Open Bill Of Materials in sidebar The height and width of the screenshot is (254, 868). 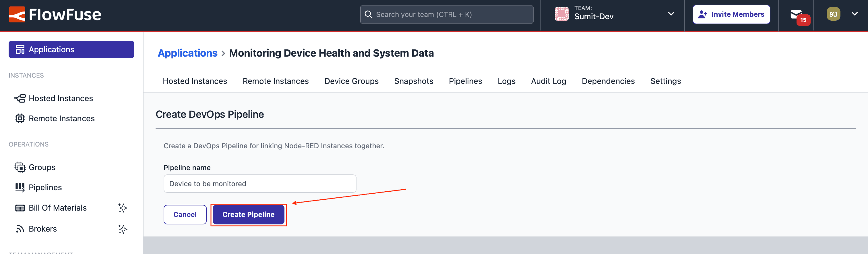pyautogui.click(x=58, y=208)
